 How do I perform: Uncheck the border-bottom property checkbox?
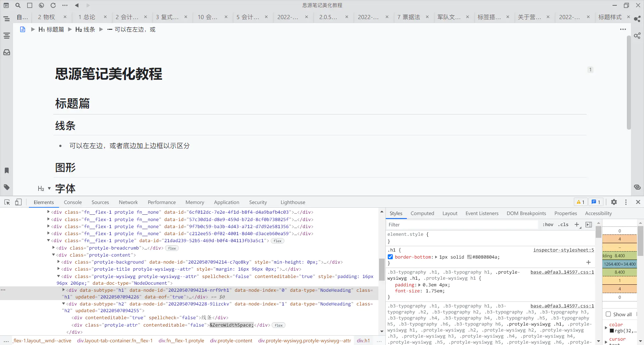point(390,257)
